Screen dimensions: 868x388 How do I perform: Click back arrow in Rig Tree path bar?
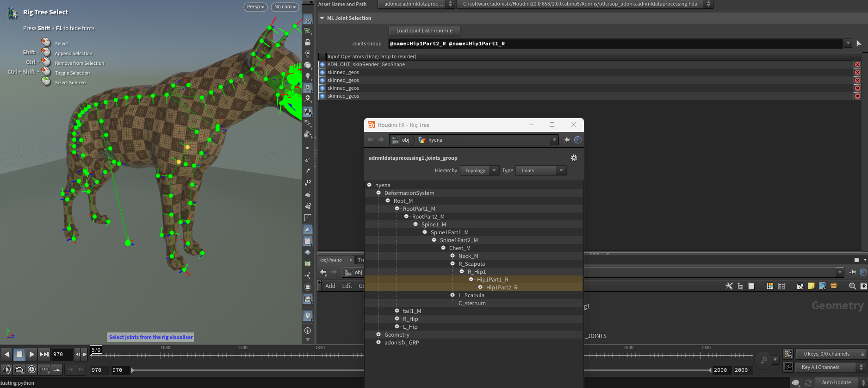pyautogui.click(x=370, y=140)
